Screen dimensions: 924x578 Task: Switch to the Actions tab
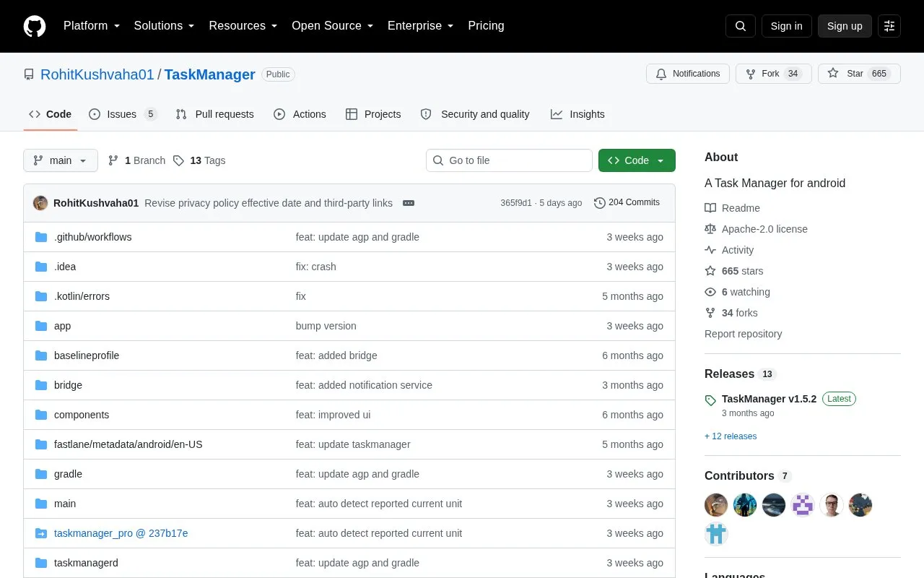300,114
